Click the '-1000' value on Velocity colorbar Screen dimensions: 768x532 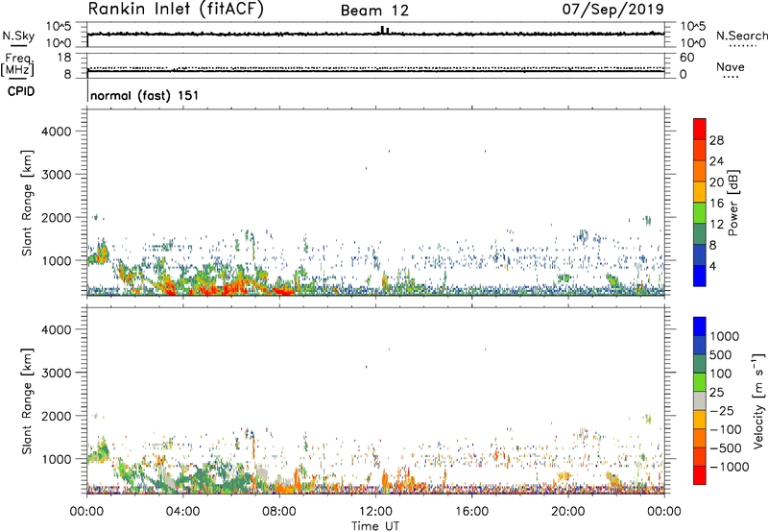[729, 467]
